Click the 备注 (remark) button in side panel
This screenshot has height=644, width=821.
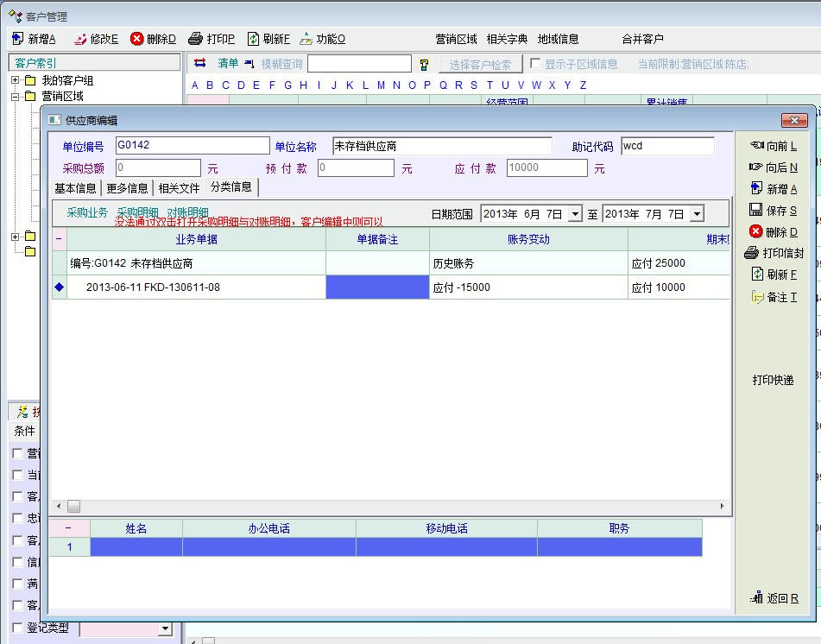click(774, 297)
